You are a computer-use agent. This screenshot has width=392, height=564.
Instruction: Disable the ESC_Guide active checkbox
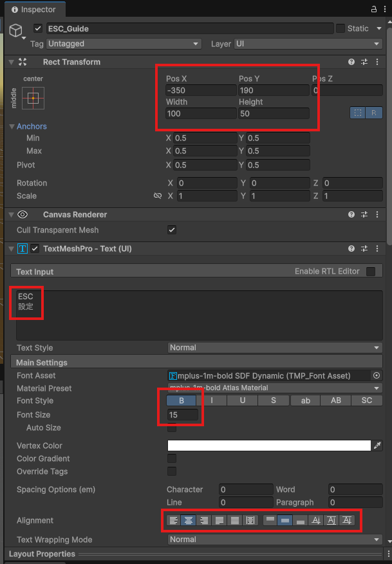(x=38, y=29)
